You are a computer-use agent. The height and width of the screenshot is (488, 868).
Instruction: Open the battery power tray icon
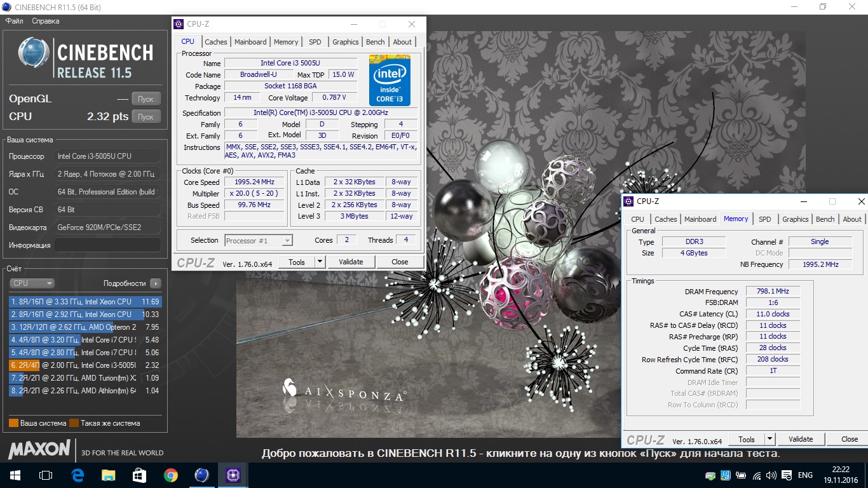pos(741,475)
